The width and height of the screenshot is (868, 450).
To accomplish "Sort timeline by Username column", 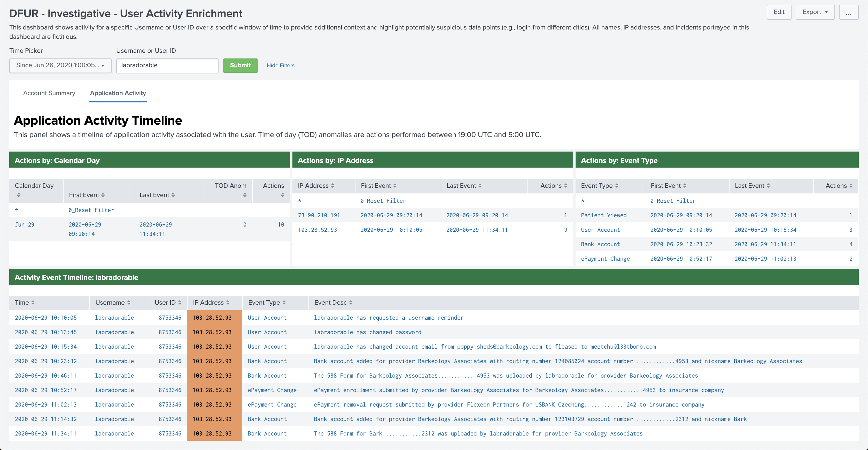I will pos(129,303).
